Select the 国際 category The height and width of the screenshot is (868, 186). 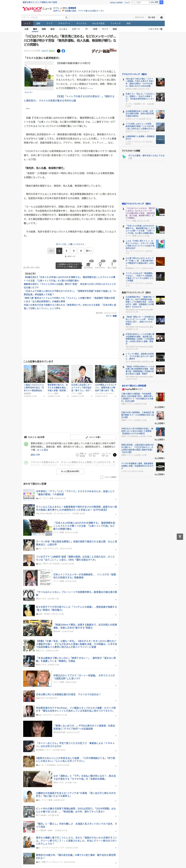44,29
